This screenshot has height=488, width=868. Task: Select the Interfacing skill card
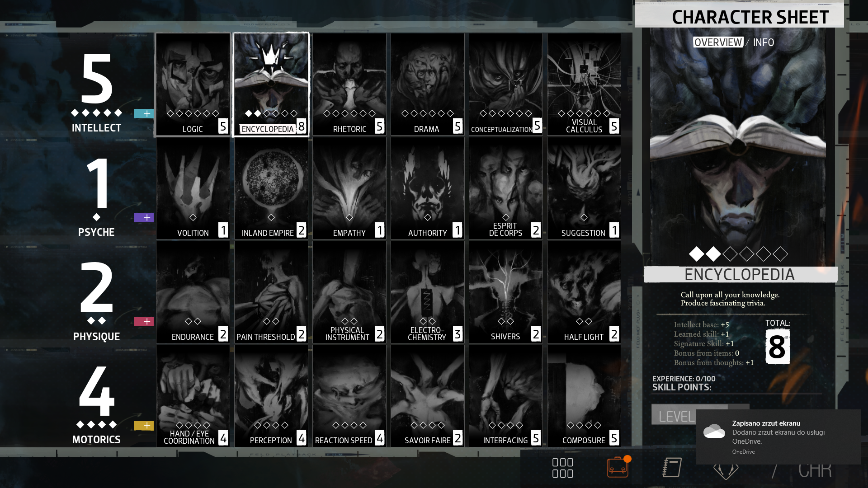tap(506, 396)
